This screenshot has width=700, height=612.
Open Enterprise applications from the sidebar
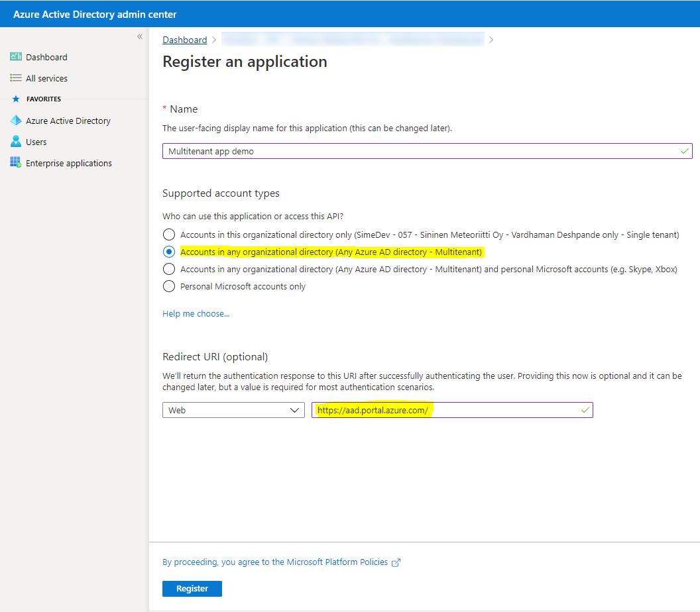(x=69, y=163)
